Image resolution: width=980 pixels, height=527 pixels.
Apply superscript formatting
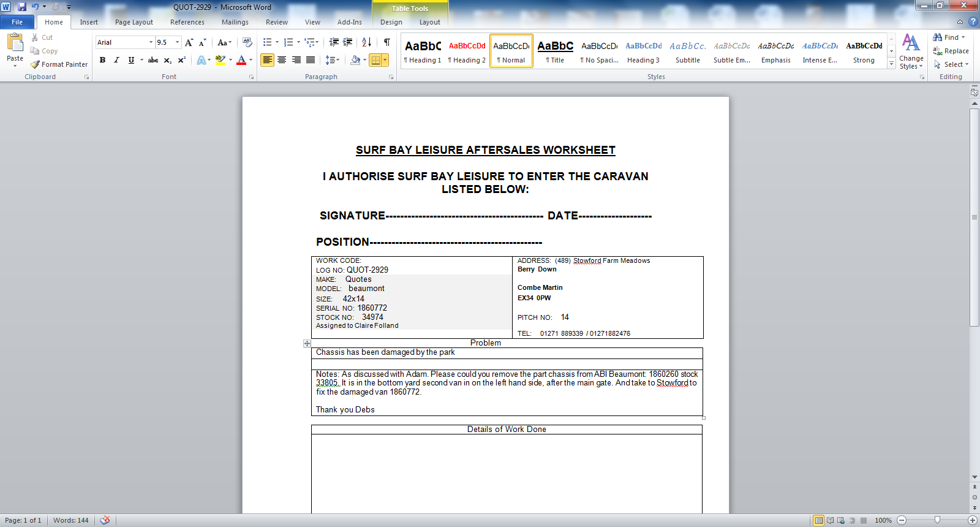click(181, 60)
